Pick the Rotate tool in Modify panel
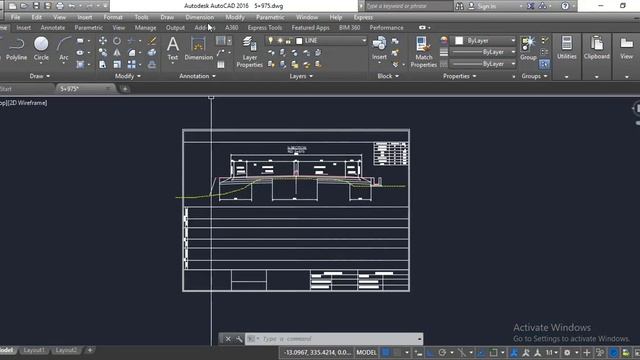 pos(117,40)
